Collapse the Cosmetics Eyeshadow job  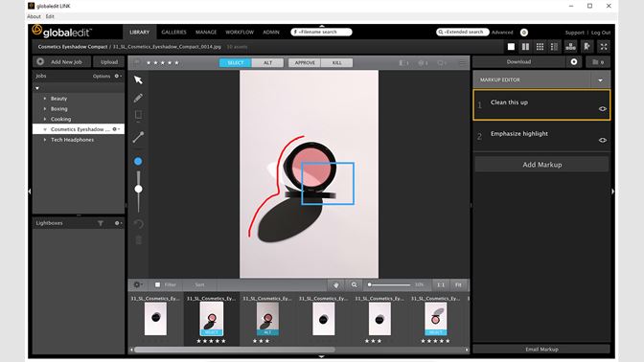click(x=45, y=129)
